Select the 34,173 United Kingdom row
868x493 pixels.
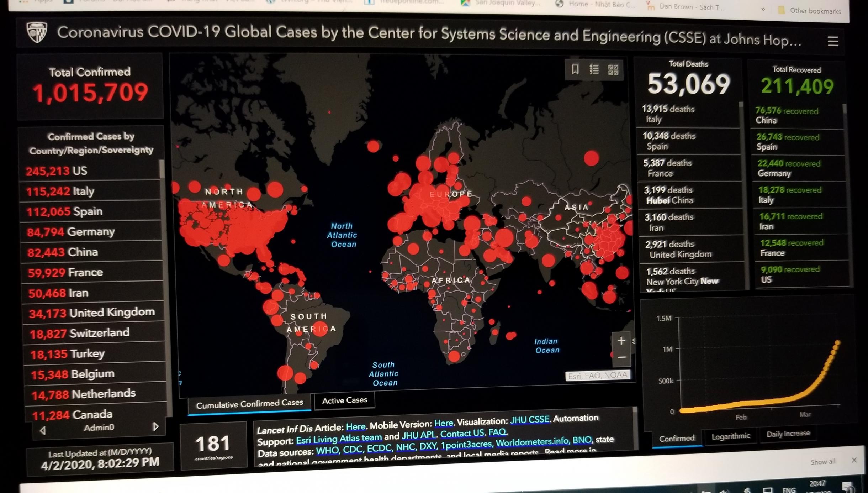[x=94, y=313]
